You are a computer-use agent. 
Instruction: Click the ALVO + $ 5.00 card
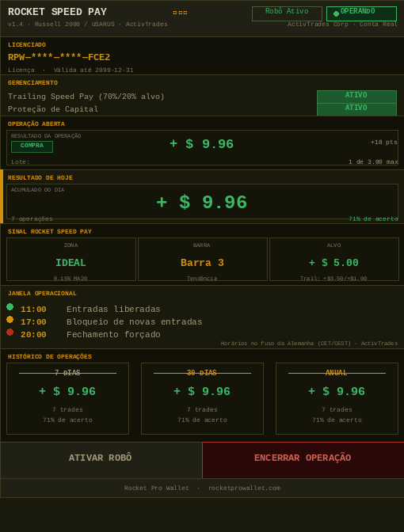point(334,259)
